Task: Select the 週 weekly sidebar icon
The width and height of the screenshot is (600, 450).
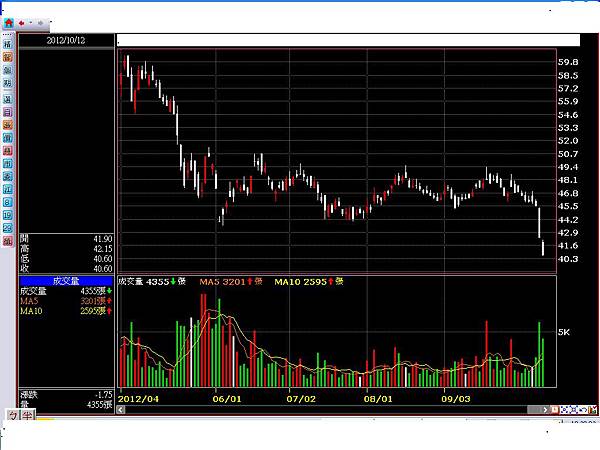Action: point(8,99)
